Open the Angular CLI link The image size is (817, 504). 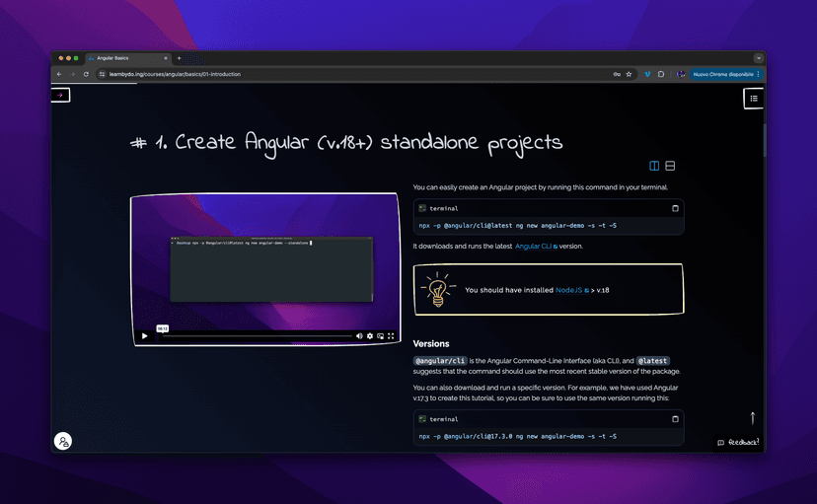(536, 247)
